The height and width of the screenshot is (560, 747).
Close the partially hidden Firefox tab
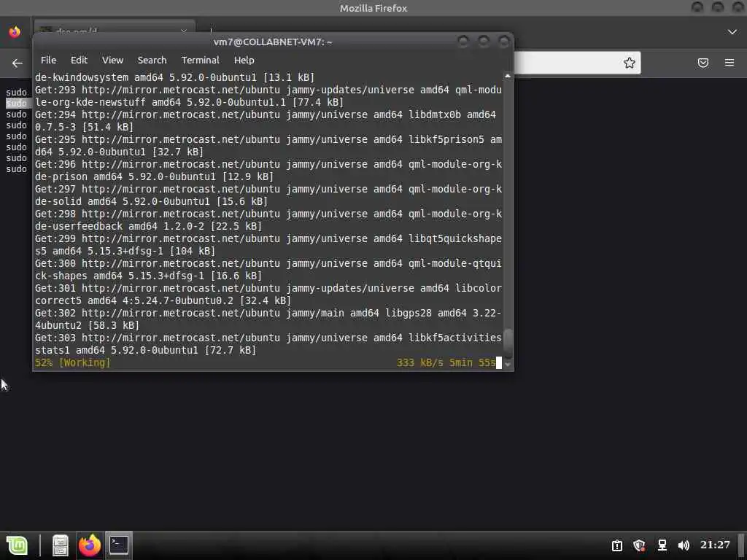pyautogui.click(x=183, y=31)
